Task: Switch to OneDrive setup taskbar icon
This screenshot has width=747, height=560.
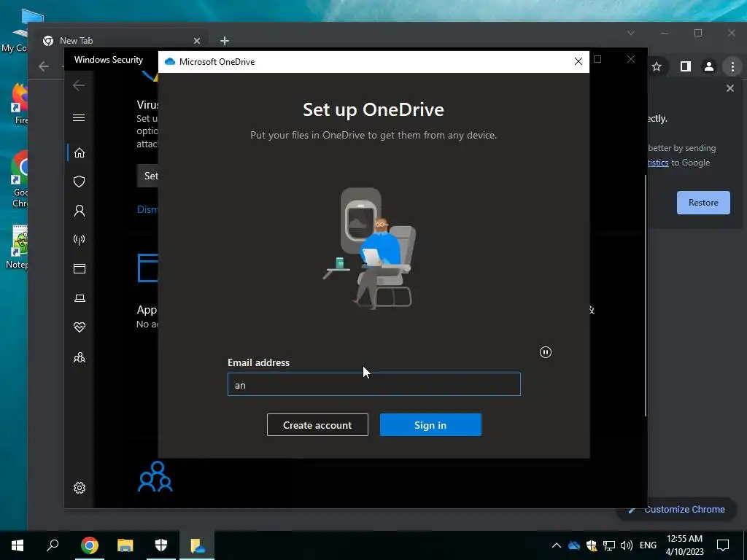Action: tap(197, 545)
